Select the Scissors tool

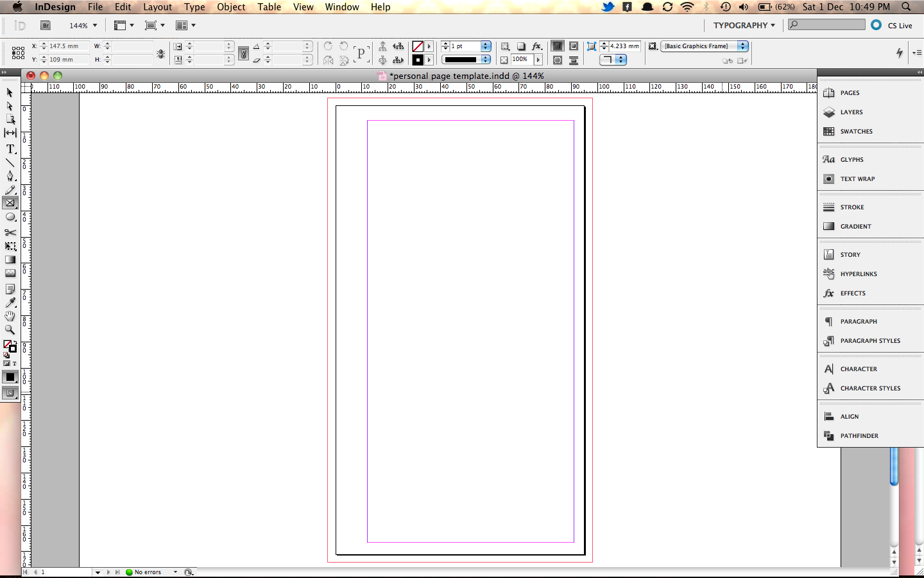pyautogui.click(x=10, y=232)
